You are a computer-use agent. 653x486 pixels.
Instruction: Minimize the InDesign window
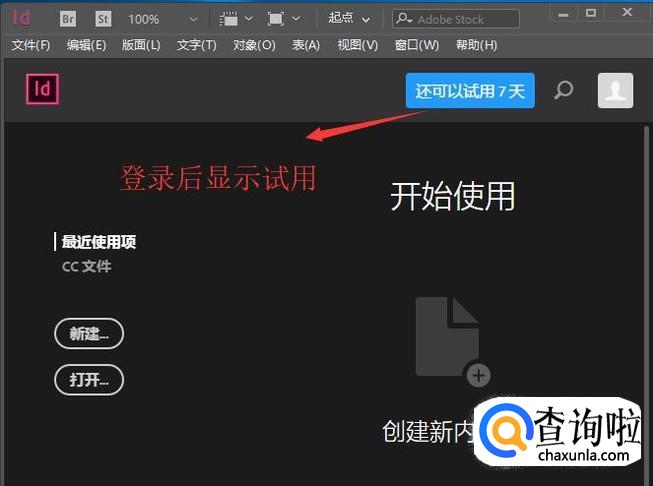(x=563, y=13)
